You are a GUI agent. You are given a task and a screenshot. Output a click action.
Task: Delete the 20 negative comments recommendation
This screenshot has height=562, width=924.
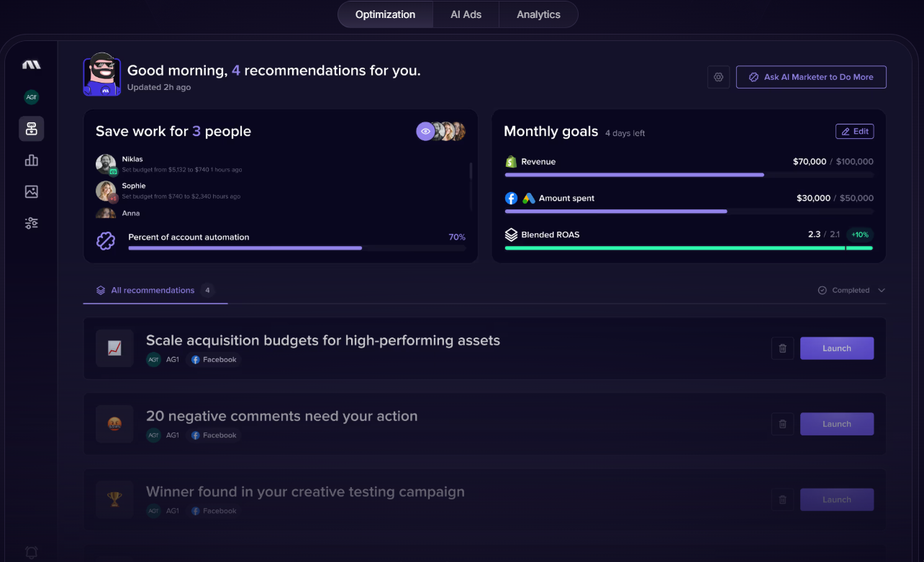pos(782,424)
